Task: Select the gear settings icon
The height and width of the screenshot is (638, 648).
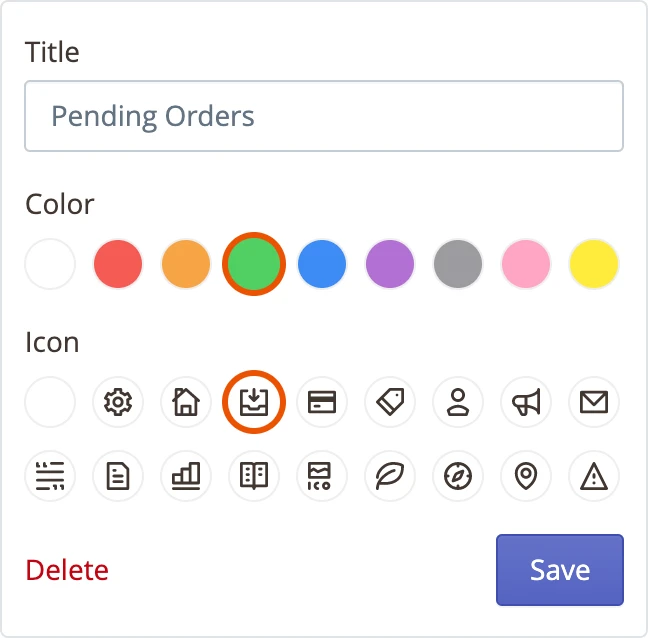Action: [118, 402]
